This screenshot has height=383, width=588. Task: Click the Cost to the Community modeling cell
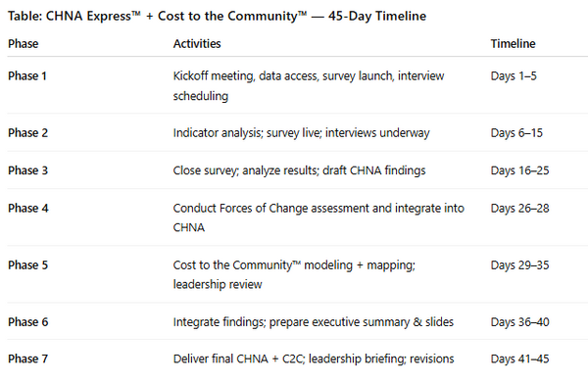(294, 274)
